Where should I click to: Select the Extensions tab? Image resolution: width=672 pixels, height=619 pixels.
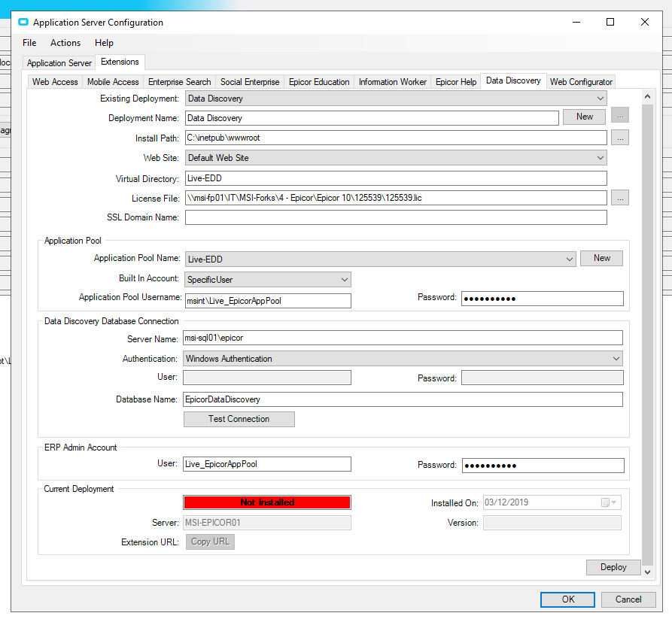tap(120, 62)
